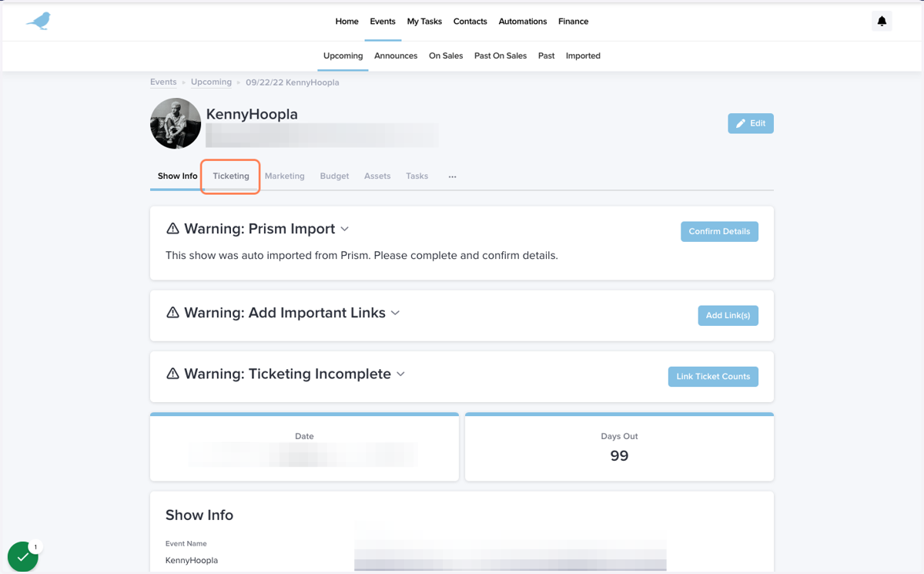Open the Assets tab

377,176
